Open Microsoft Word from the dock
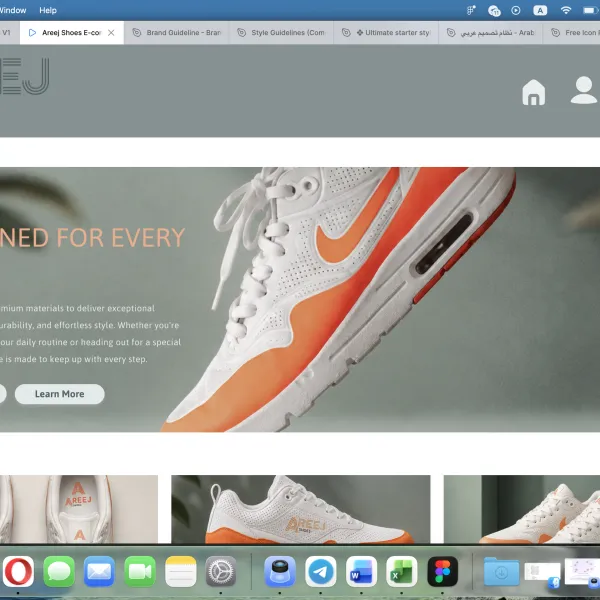Screen dimensions: 600x600 click(361, 571)
